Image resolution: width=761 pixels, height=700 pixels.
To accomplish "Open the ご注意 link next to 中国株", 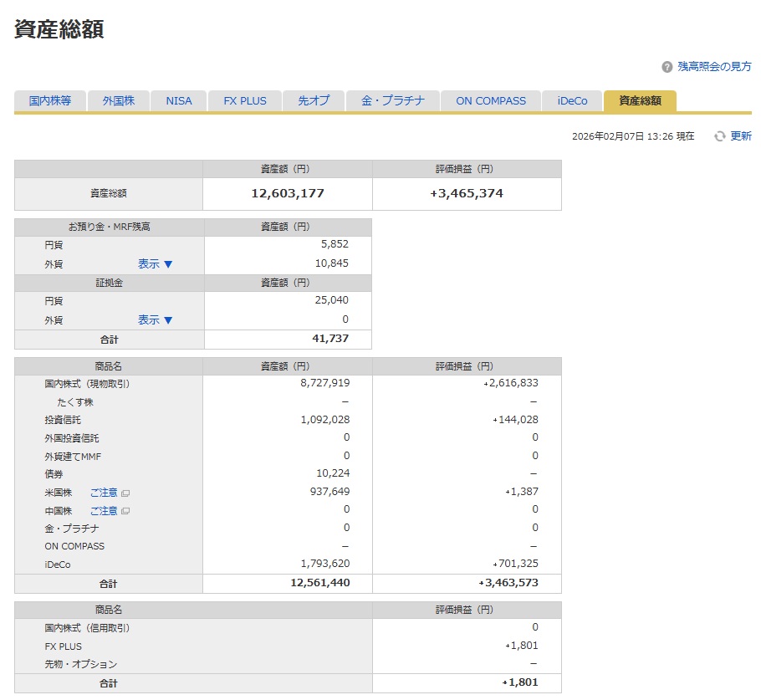I will coord(104,511).
